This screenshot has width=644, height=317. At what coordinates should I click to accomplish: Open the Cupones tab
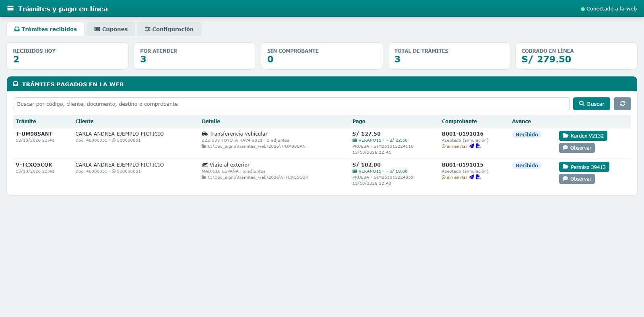click(x=111, y=29)
